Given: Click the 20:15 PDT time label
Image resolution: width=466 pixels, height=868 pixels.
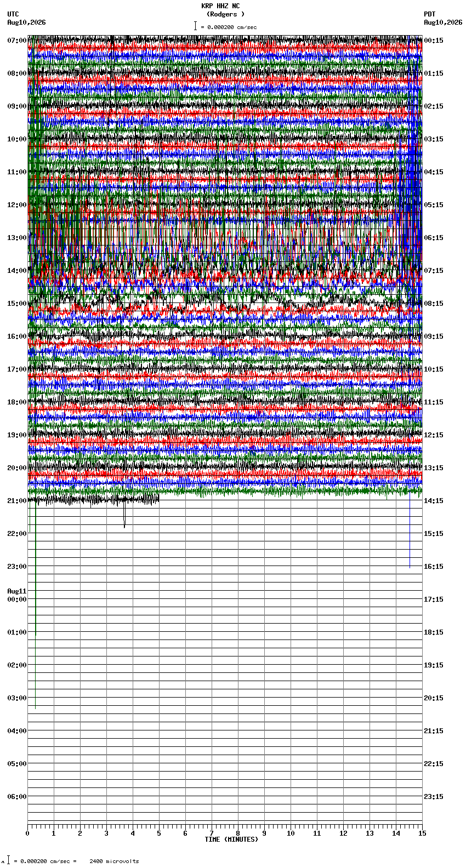Looking at the screenshot, I should pyautogui.click(x=434, y=698).
